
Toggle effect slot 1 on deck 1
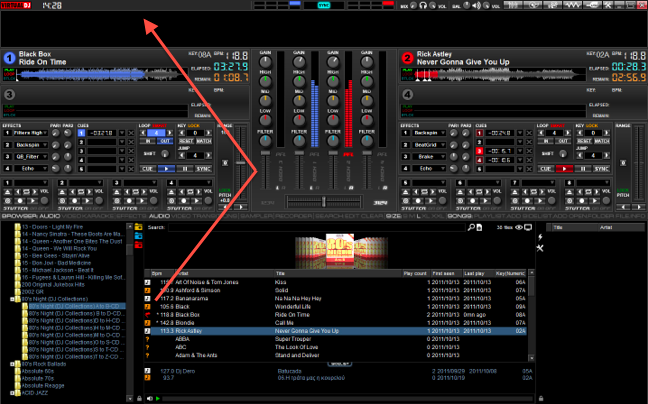[x=7, y=133]
